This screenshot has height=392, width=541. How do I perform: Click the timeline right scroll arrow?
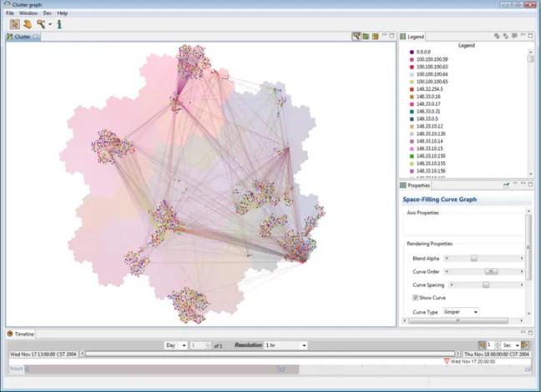click(x=458, y=354)
